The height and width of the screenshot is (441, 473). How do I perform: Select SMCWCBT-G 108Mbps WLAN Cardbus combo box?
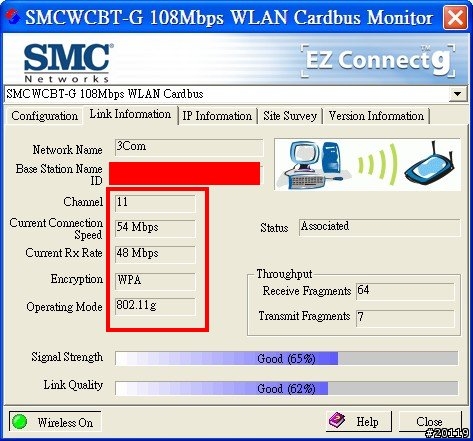pos(235,94)
